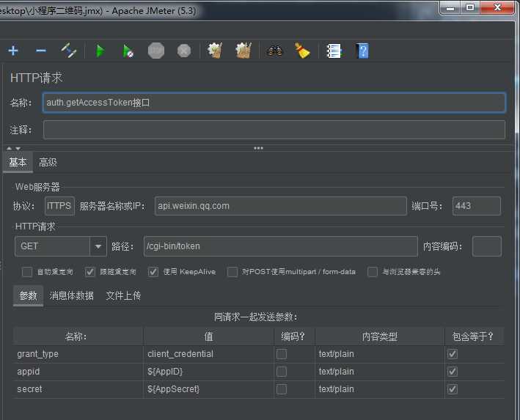Collapse panel with the up triangle above 基本 tab
This screenshot has height=420, width=520.
coord(10,148)
